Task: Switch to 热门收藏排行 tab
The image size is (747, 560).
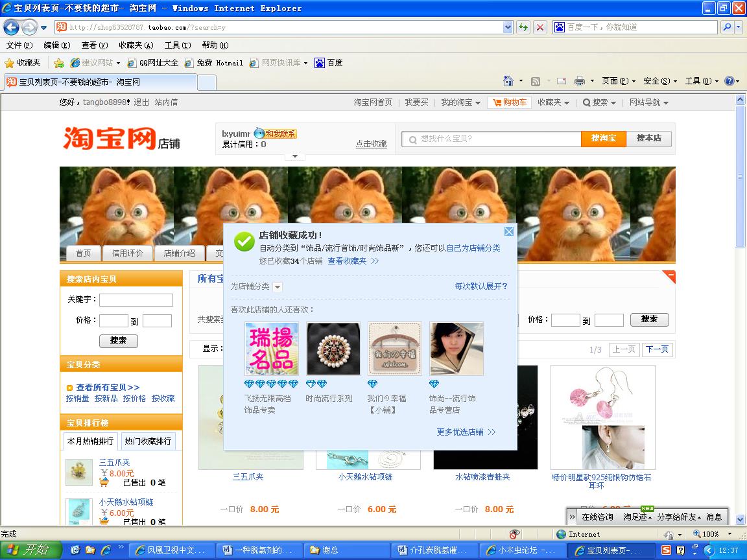Action: click(x=148, y=441)
